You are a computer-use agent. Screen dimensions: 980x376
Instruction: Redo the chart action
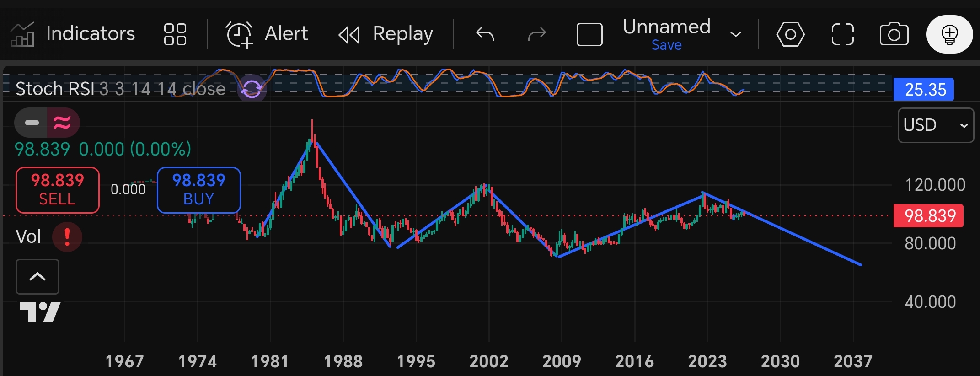[x=537, y=34]
